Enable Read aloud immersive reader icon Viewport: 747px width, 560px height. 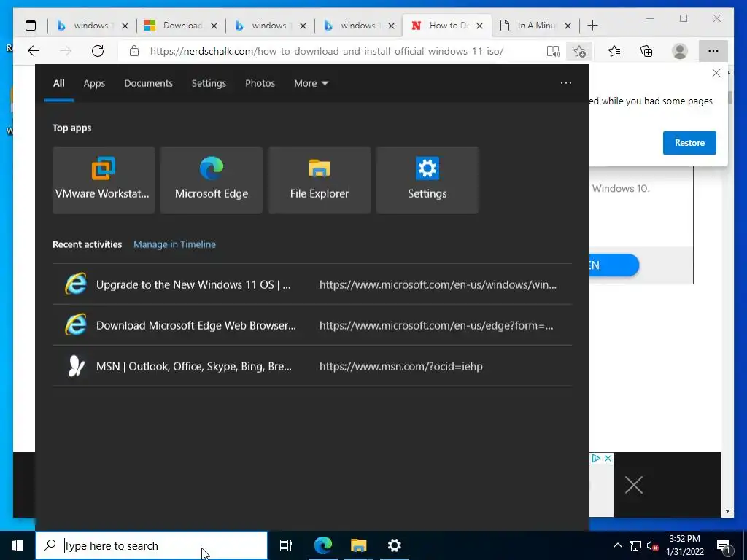[553, 51]
